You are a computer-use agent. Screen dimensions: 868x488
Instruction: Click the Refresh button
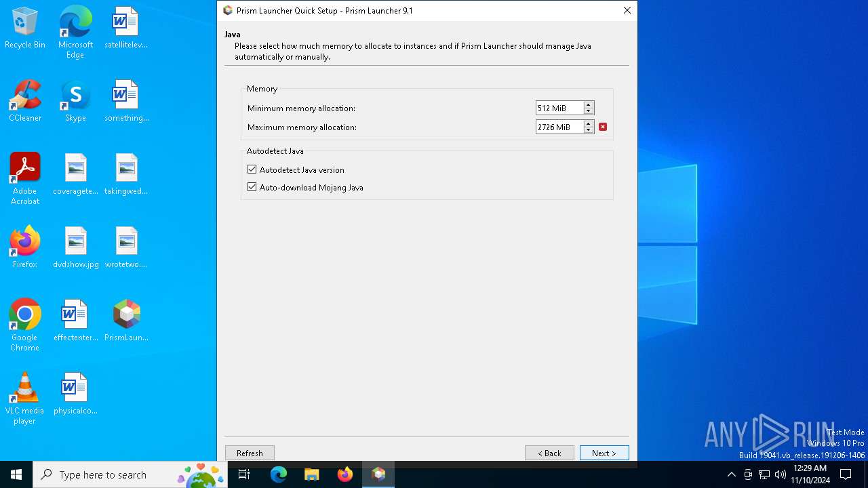pyautogui.click(x=250, y=453)
